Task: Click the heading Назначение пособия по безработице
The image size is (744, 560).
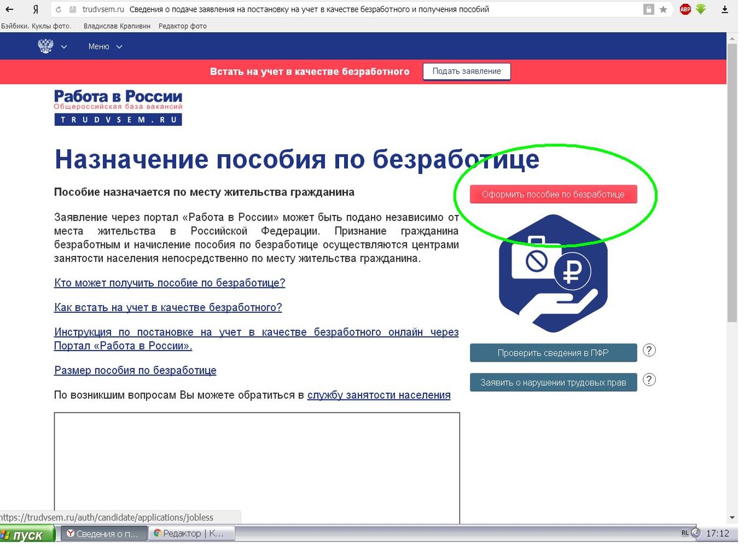Action: 296,159
